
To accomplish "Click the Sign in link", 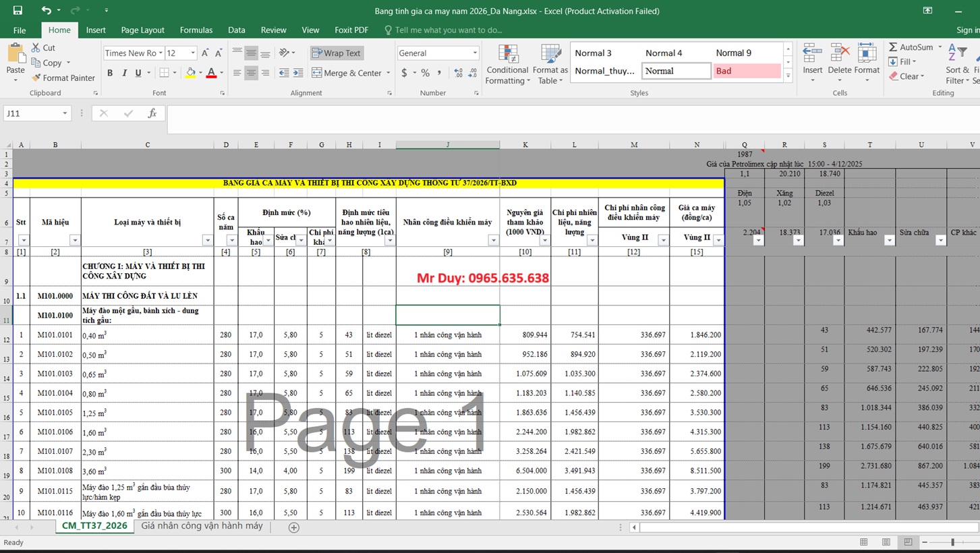I will coord(968,30).
